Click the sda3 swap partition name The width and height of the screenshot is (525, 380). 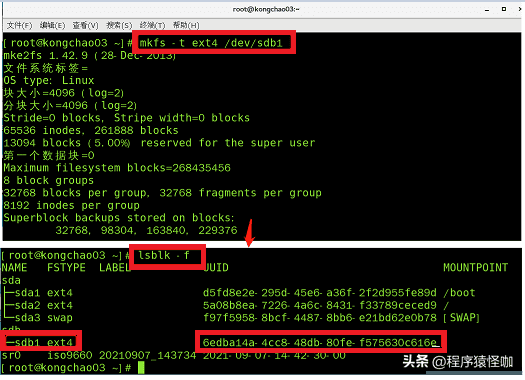coord(27,318)
